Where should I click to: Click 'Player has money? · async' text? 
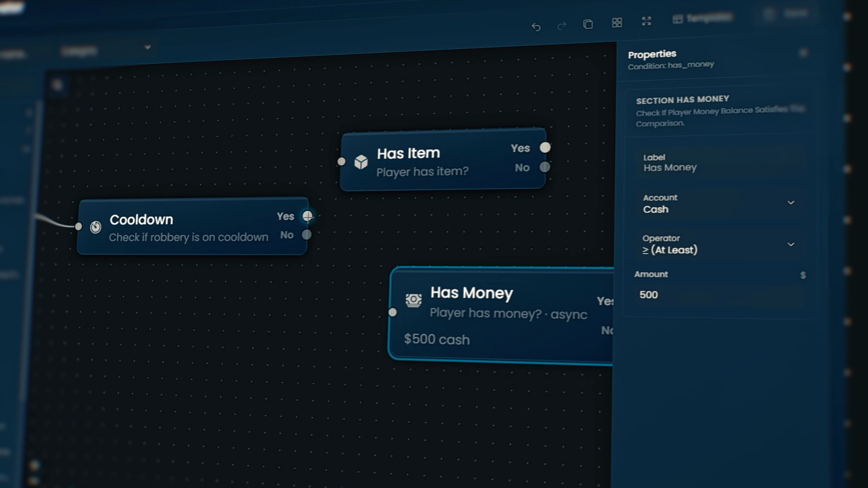coord(508,314)
